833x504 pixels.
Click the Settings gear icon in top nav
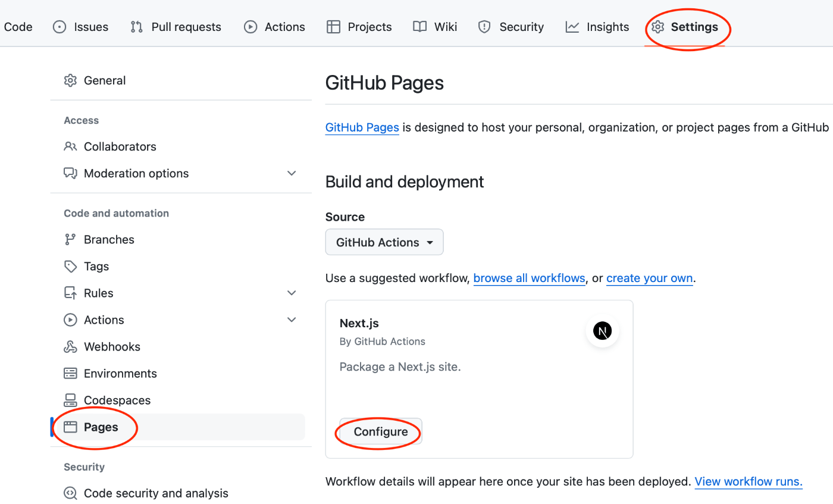point(657,27)
